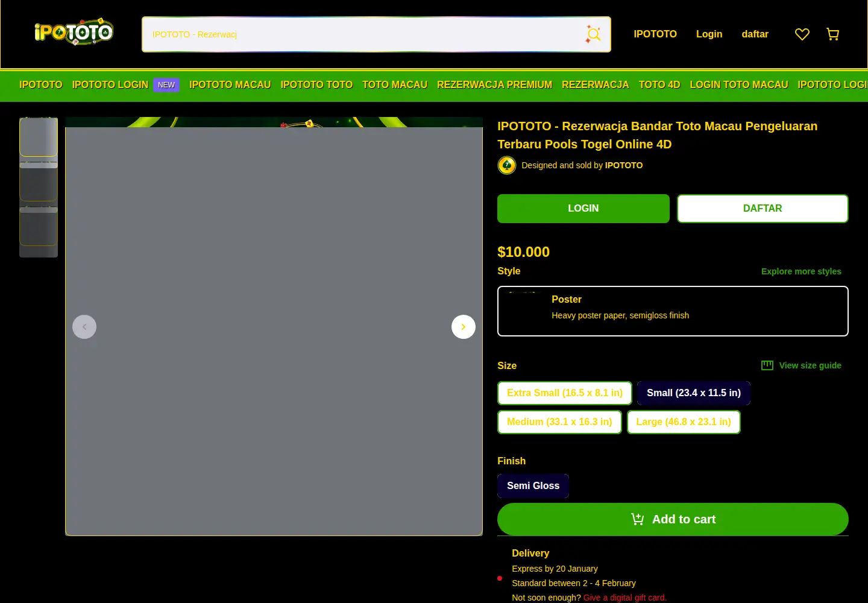The height and width of the screenshot is (603, 868).
Task: Select the Poster style option
Action: 673,311
